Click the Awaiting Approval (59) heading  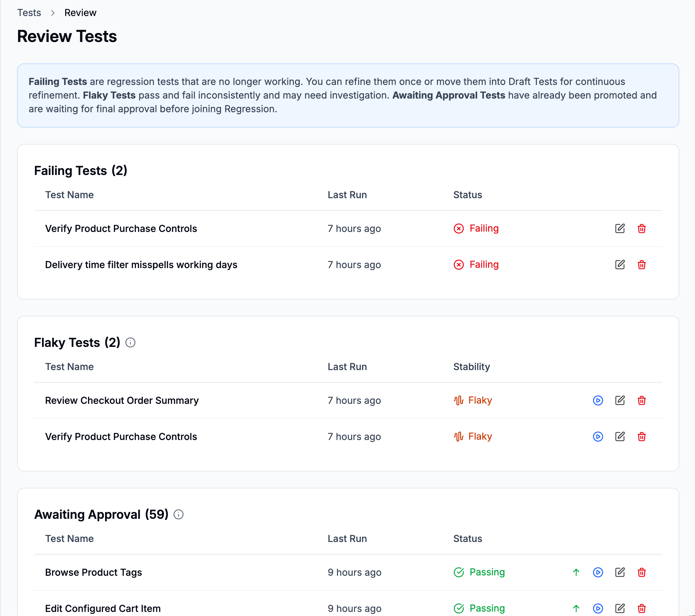tap(101, 514)
